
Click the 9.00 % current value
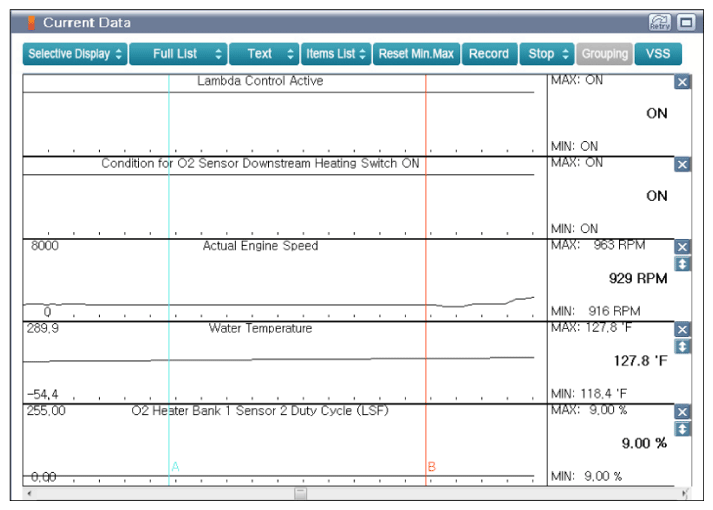pyautogui.click(x=644, y=443)
